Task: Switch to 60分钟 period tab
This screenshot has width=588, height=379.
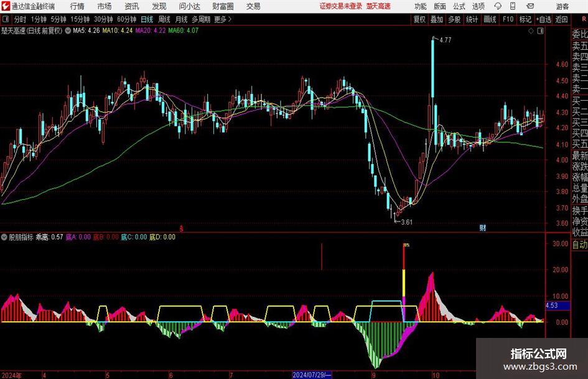Action: (127, 19)
